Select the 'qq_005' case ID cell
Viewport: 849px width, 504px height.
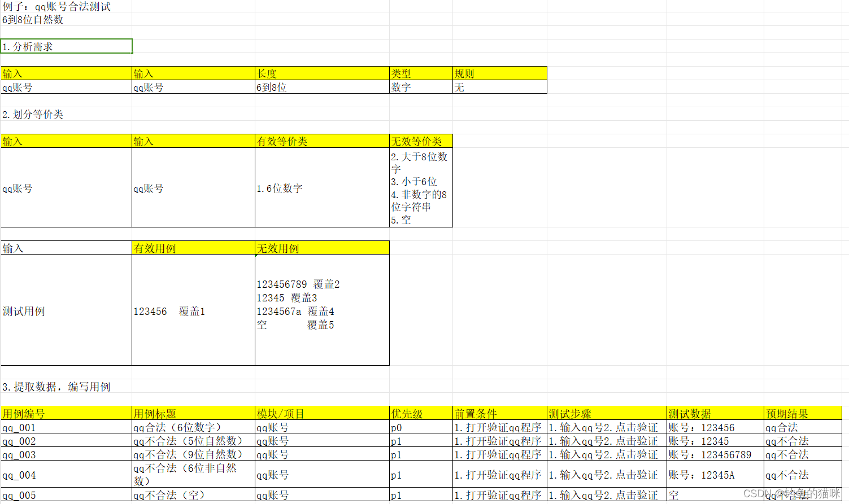66,495
